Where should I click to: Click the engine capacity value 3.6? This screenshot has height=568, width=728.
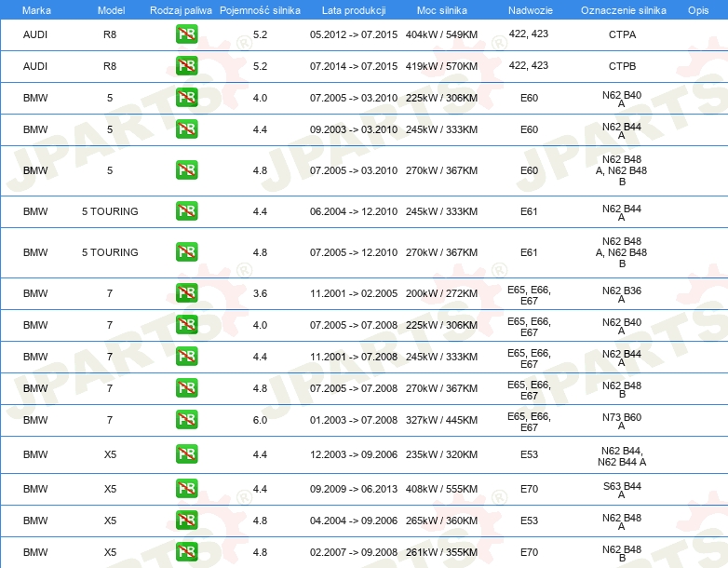pos(260,293)
